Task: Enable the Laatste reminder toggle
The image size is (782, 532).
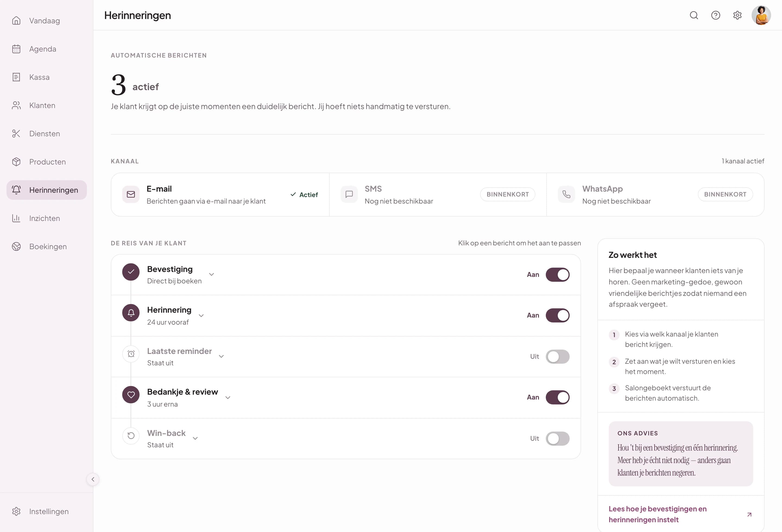Action: pos(557,356)
